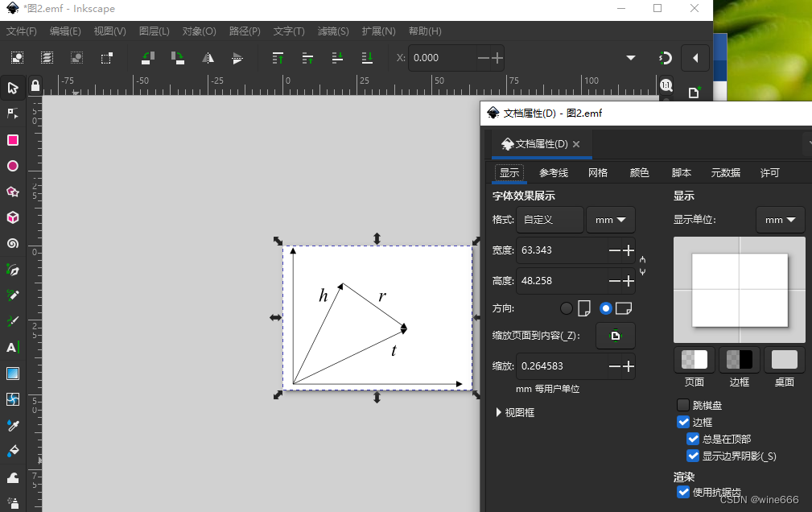Switch to the 参考线 tab
Image resolution: width=812 pixels, height=512 pixels.
(x=554, y=172)
